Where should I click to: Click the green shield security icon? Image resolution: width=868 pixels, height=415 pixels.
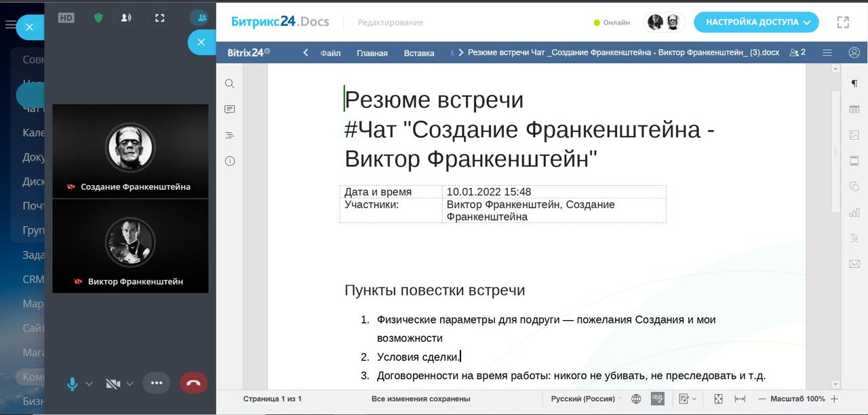click(x=98, y=18)
